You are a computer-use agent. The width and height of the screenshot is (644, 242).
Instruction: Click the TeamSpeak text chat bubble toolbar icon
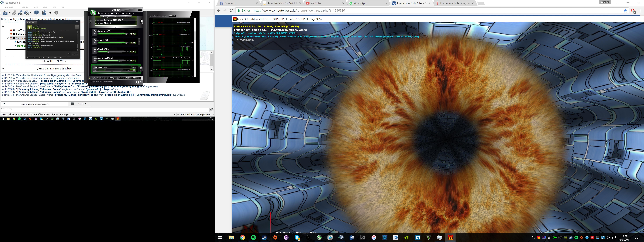pos(36,13)
